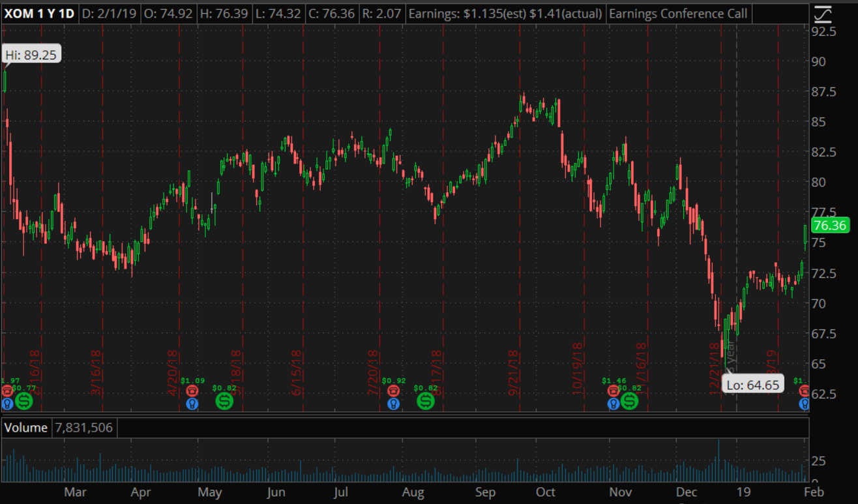Screen dimensions: 858x504
Task: Click the blue earnings bulb icon below $0.92
Action: (393, 404)
